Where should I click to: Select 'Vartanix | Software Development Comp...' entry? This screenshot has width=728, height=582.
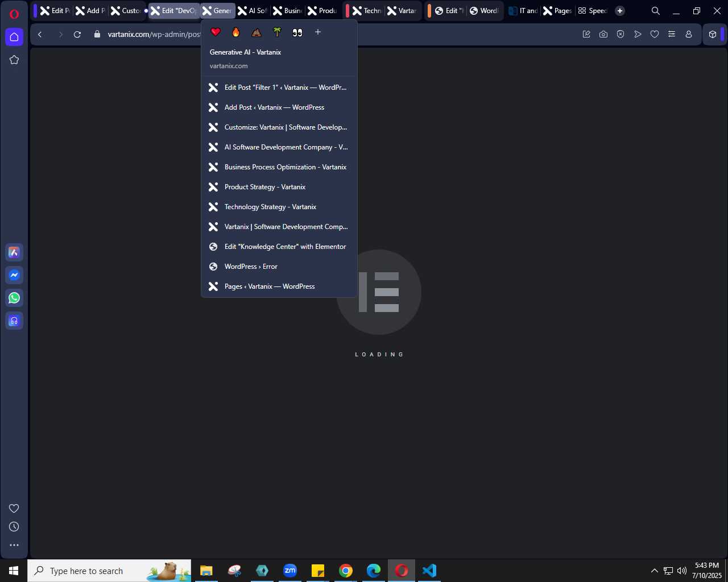pyautogui.click(x=279, y=227)
